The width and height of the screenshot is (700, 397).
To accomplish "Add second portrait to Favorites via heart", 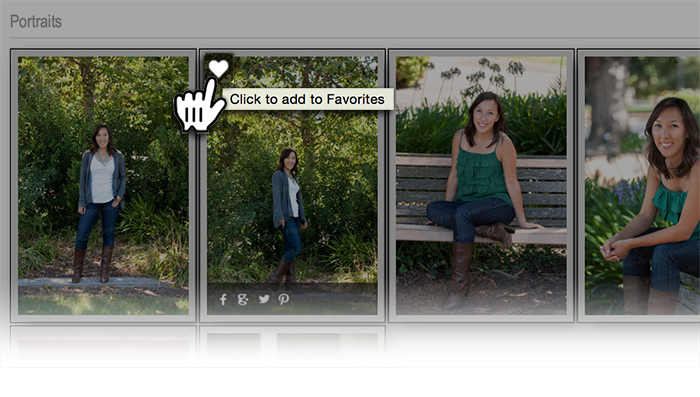I will tap(218, 68).
